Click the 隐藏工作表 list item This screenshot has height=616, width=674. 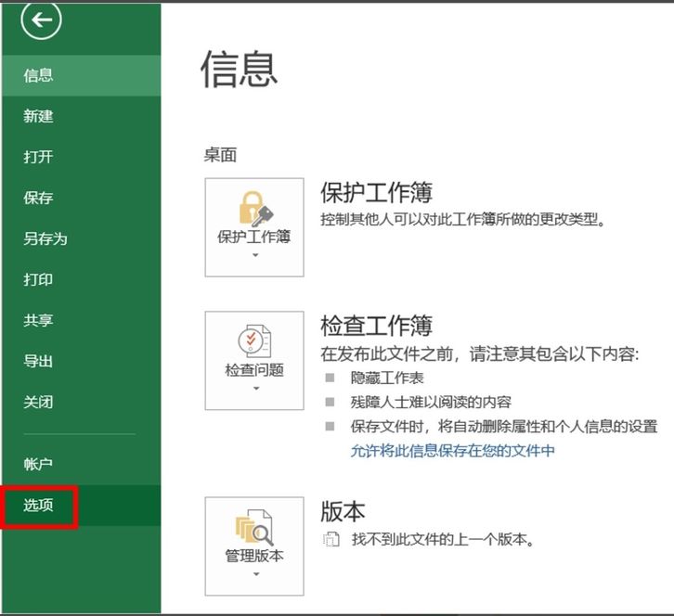(x=387, y=378)
